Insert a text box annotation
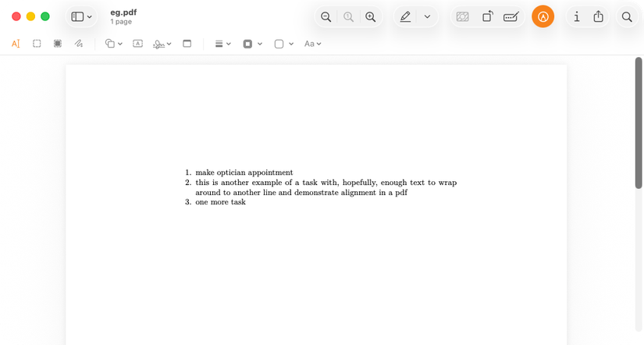Screen dimensions: 644x345 click(x=137, y=44)
